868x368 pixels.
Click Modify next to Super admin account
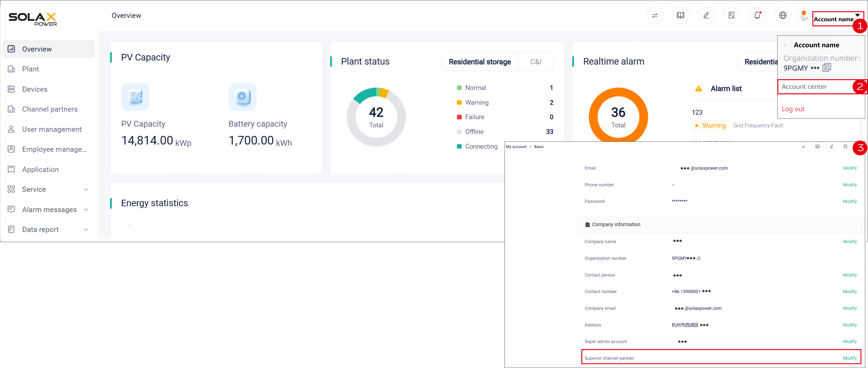click(850, 341)
